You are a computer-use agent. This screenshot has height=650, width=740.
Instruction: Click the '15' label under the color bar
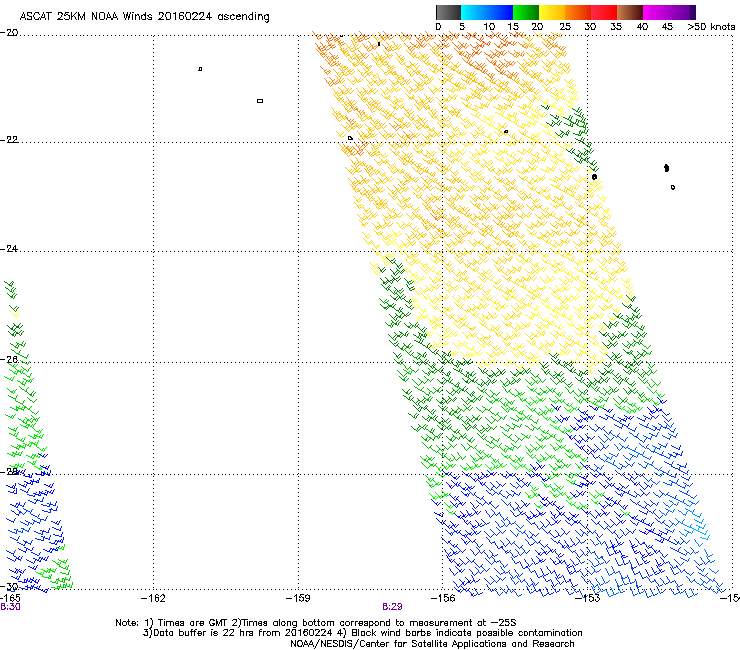[x=513, y=27]
